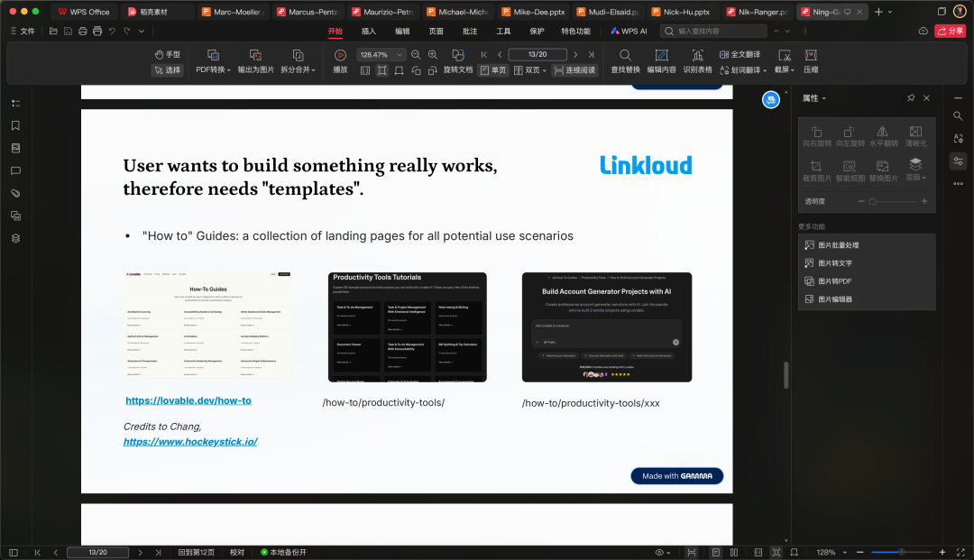Click Rotate Document (旋转文档) icon
The height and width of the screenshot is (560, 974).
coord(458,55)
